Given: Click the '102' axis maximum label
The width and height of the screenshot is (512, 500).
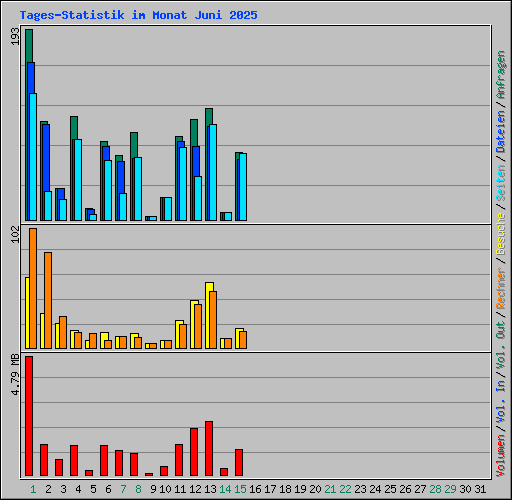Looking at the screenshot, I should 15,234.
